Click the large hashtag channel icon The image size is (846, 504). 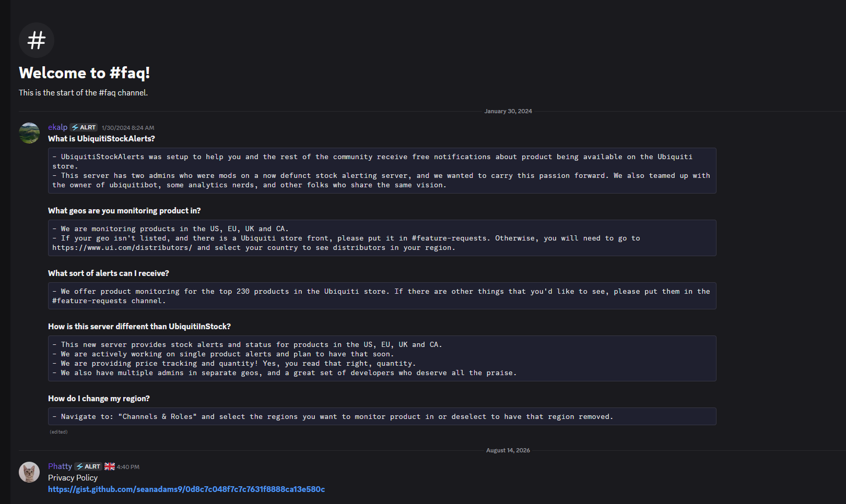(x=37, y=40)
